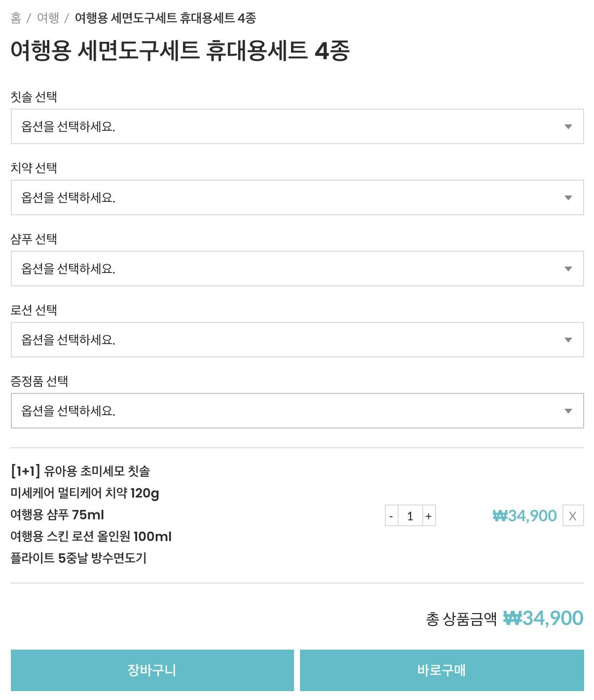Click the arrow icon on 치약 dropdown
The height and width of the screenshot is (700, 594).
coord(568,198)
